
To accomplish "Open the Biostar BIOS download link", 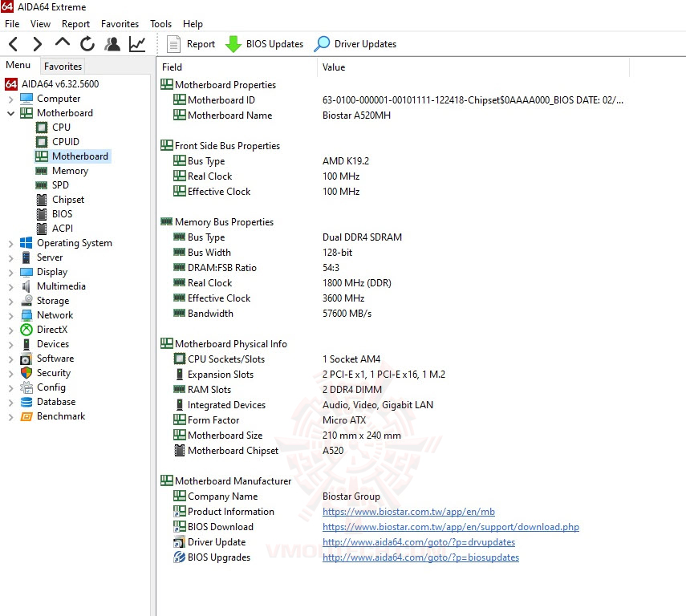I will point(451,527).
